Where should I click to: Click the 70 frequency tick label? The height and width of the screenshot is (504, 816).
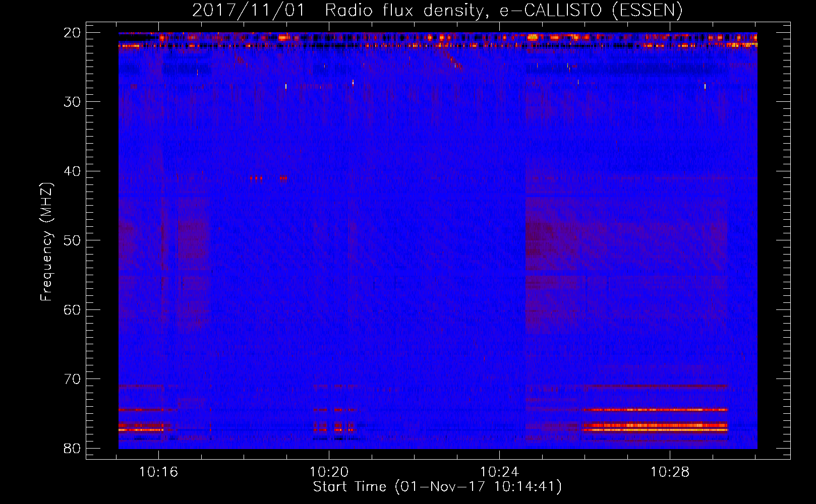(x=73, y=379)
